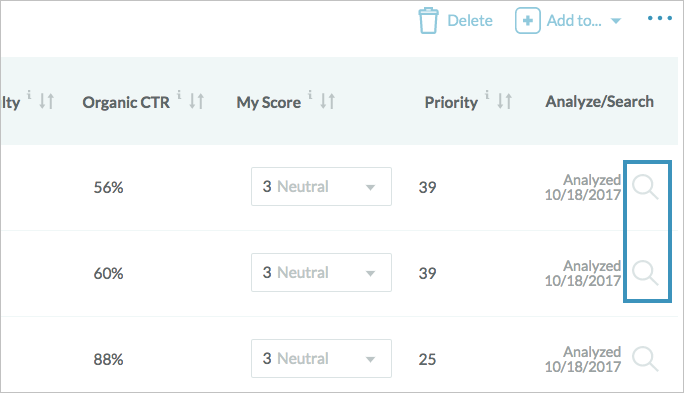
Task: Sort by My Score using arrows icon
Action: click(328, 101)
